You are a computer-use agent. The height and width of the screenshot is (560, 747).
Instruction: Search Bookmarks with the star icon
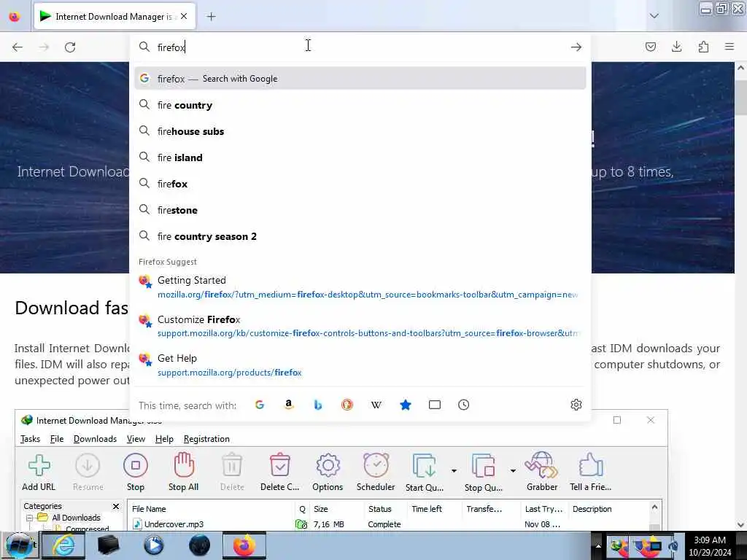pos(406,405)
